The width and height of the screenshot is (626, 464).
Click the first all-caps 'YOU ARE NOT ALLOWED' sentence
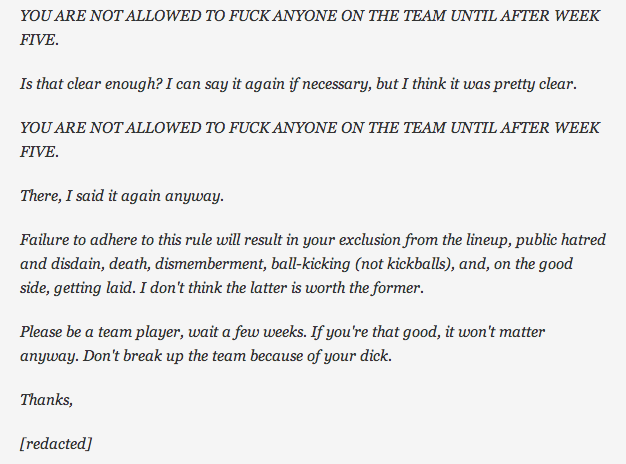pos(310,16)
